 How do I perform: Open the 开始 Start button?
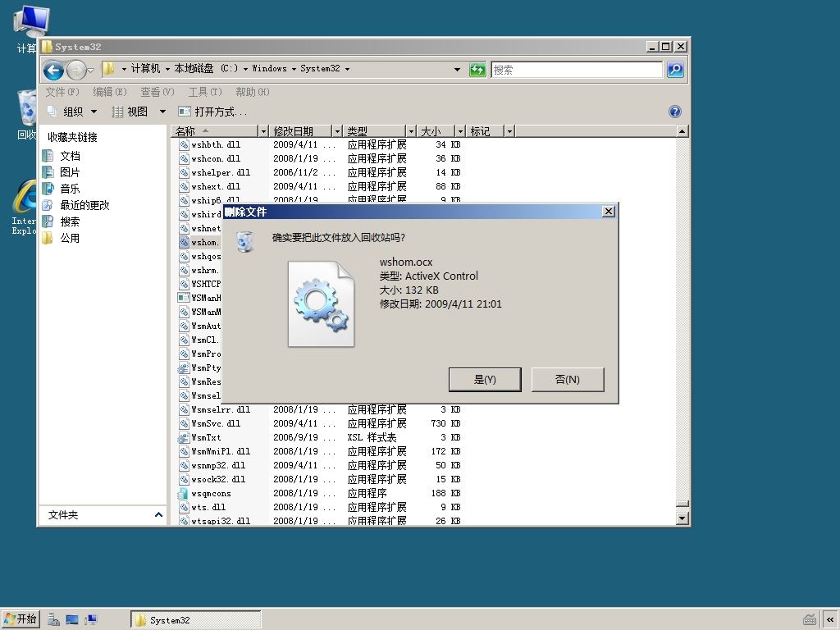pyautogui.click(x=21, y=619)
